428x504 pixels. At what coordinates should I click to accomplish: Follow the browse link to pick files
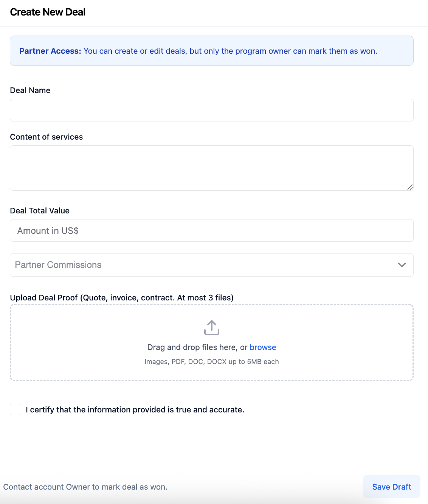(263, 347)
